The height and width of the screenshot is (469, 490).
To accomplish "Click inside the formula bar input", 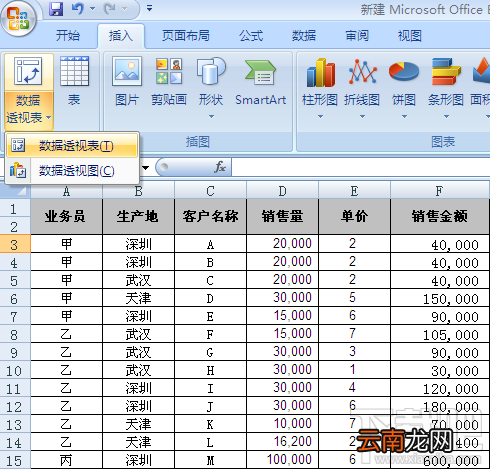I will coord(361,167).
